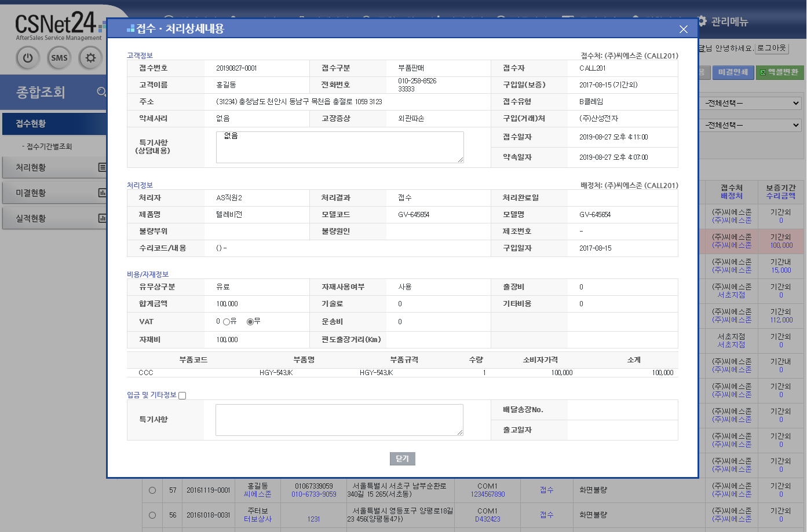The image size is (807, 532).
Task: Select the VAT 무 radio button
Action: [250, 322]
